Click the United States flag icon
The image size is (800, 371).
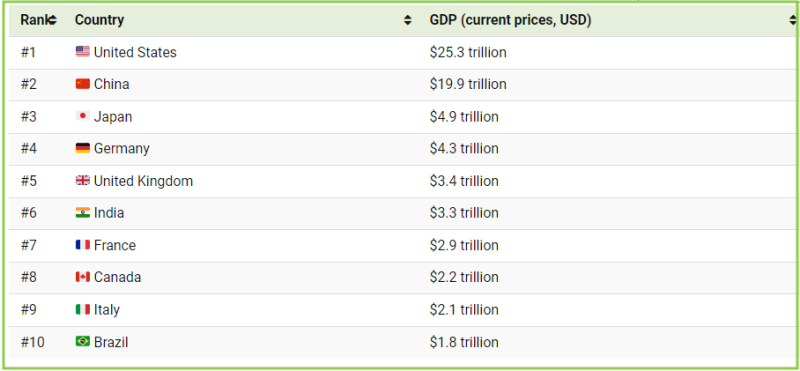pyautogui.click(x=83, y=52)
